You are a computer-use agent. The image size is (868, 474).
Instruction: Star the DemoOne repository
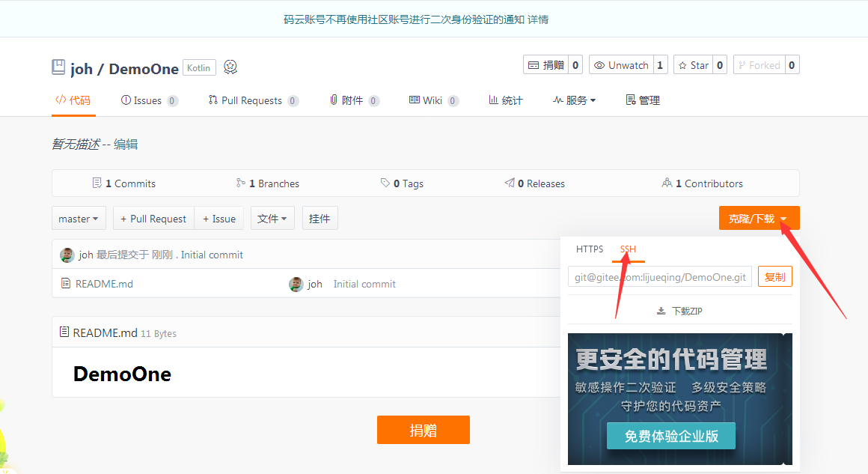[693, 65]
